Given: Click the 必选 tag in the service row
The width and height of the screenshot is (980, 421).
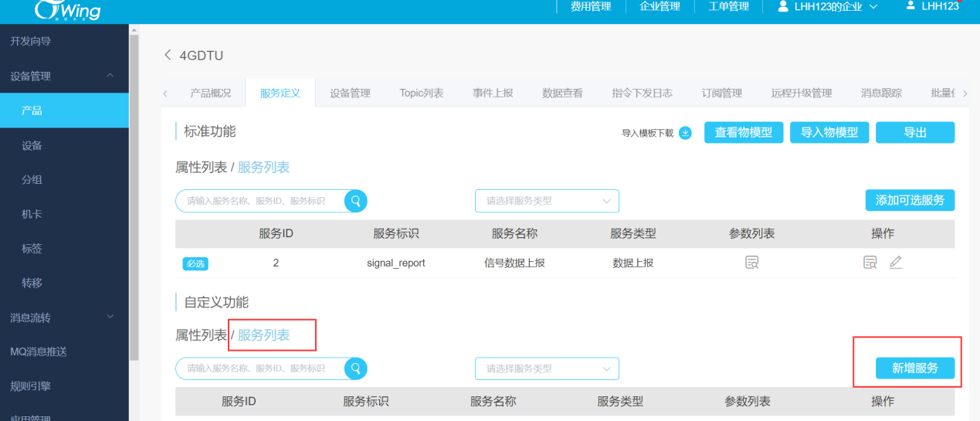Looking at the screenshot, I should click(195, 263).
